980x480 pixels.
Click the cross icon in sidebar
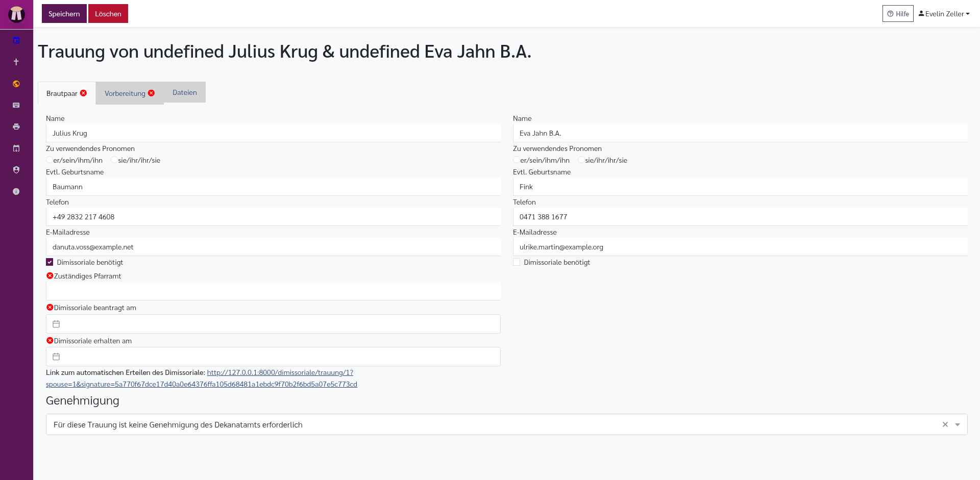[16, 62]
